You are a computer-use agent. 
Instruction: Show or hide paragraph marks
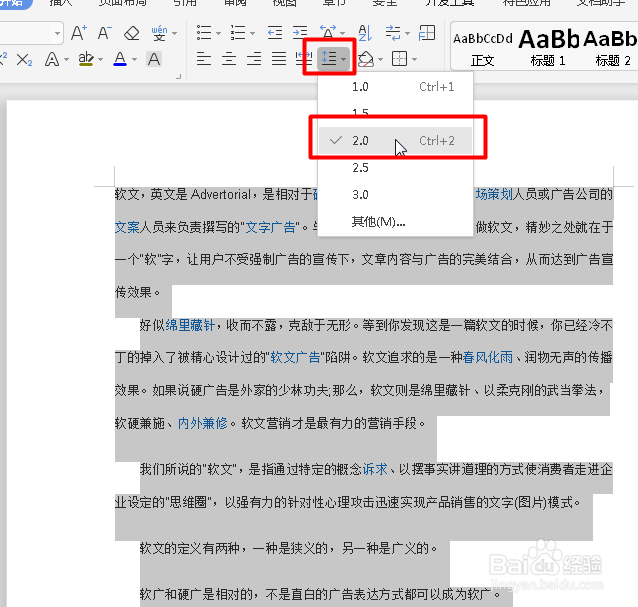tap(393, 33)
